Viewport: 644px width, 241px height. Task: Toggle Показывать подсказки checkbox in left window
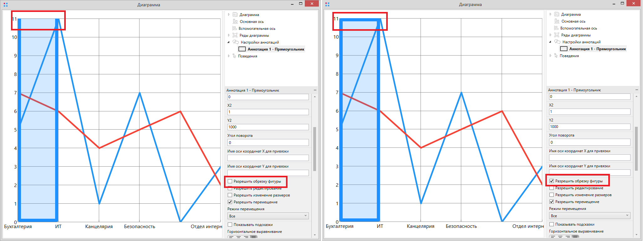(230, 225)
